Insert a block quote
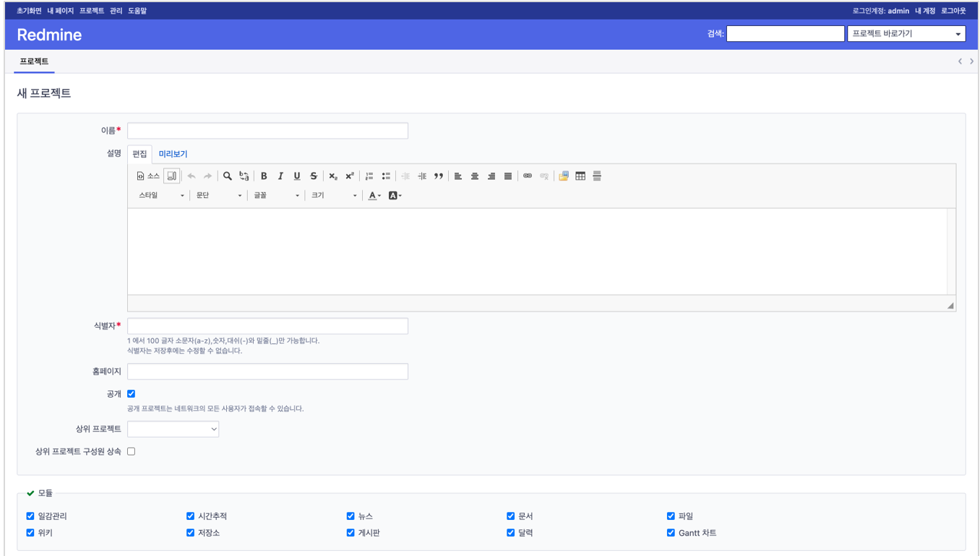Viewport: 980px width, 556px height. (x=439, y=176)
